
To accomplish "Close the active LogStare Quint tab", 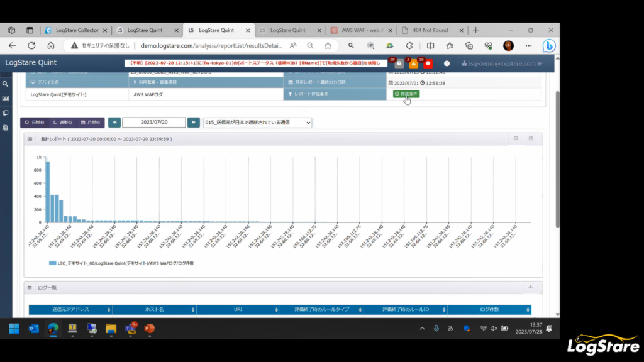I will (x=248, y=30).
